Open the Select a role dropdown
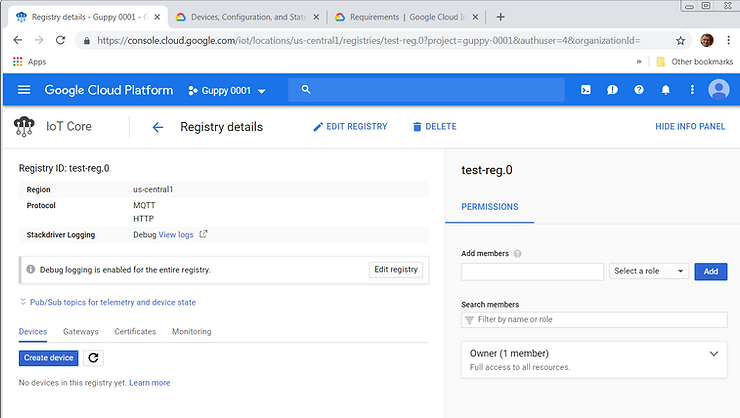The width and height of the screenshot is (740, 418). [649, 271]
